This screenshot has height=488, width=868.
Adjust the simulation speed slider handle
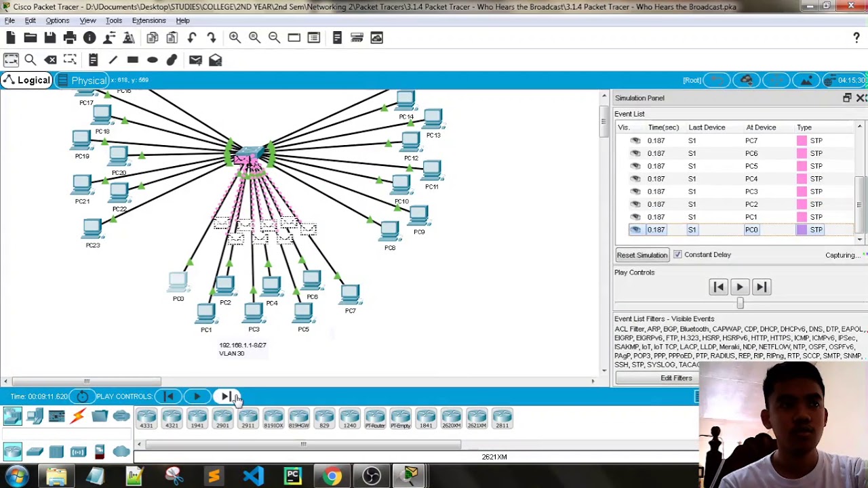(x=740, y=304)
